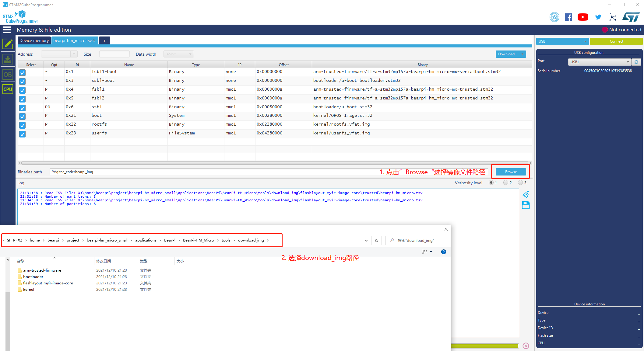Uncheck the ssbl partition row
Viewport: 644px width, 351px height.
click(x=22, y=108)
